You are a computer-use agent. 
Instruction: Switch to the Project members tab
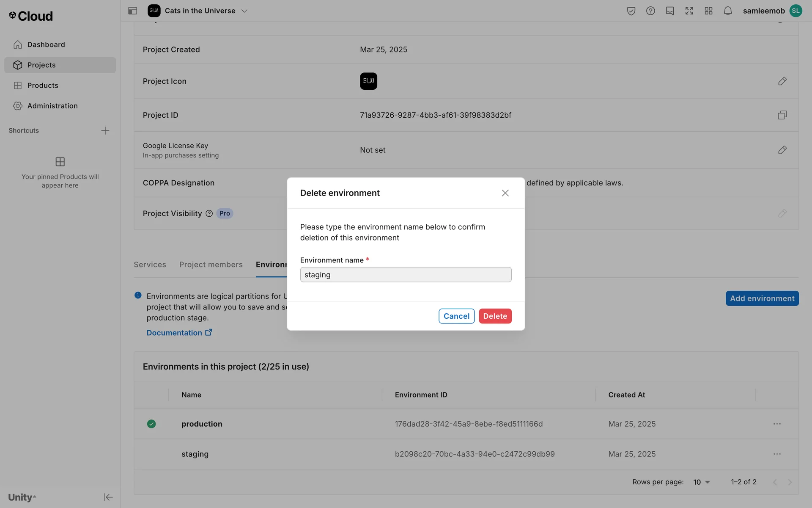(211, 265)
